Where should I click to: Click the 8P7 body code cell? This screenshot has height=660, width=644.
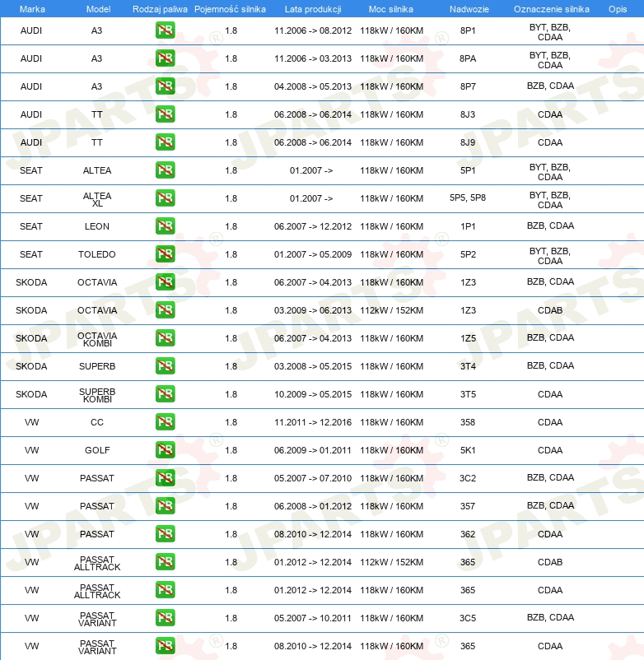click(468, 86)
